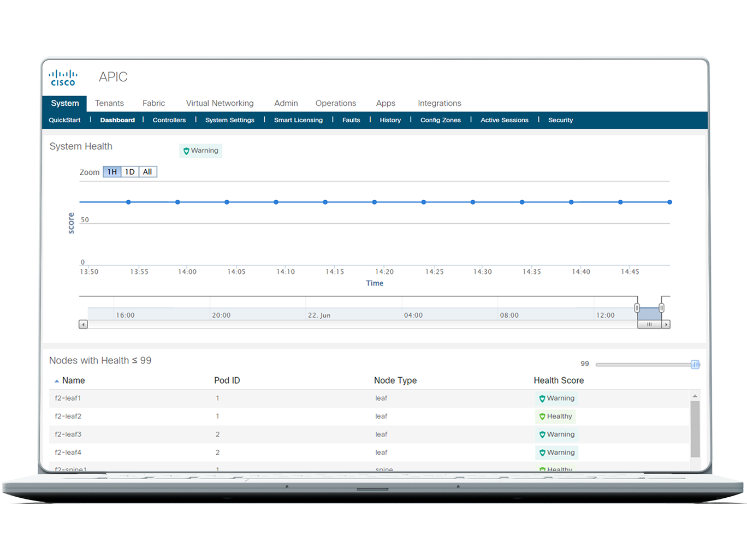Image resolution: width=747 pixels, height=560 pixels.
Task: Navigate to System Settings
Action: [229, 120]
